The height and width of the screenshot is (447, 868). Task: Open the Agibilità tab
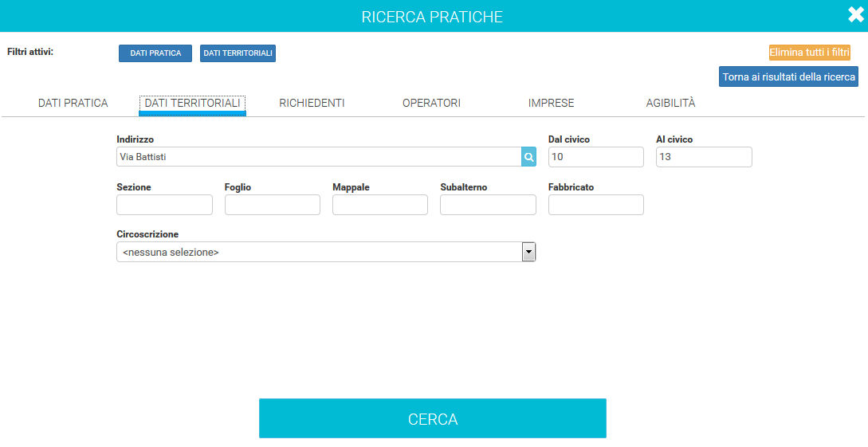point(670,103)
